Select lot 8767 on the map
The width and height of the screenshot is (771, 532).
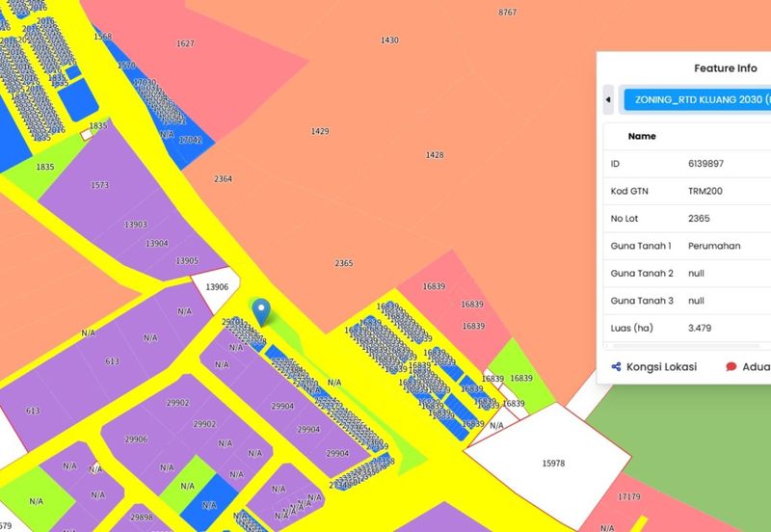(x=508, y=13)
